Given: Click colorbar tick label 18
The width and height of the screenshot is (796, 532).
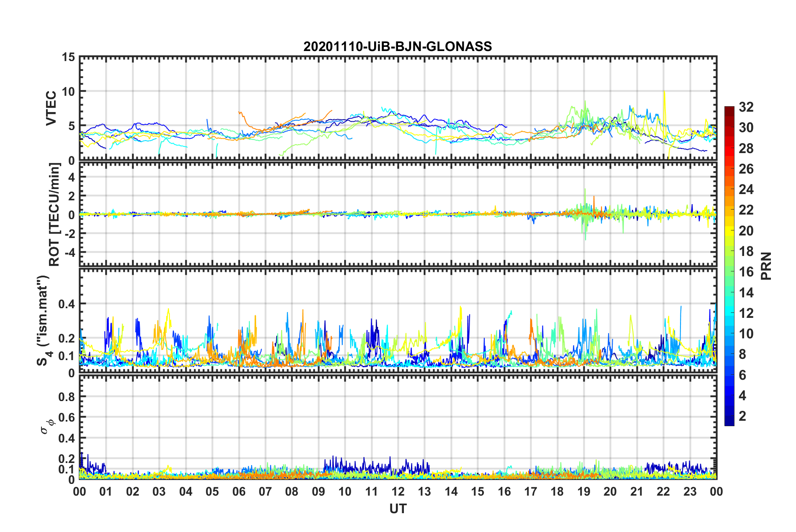Looking at the screenshot, I should click(x=746, y=251).
